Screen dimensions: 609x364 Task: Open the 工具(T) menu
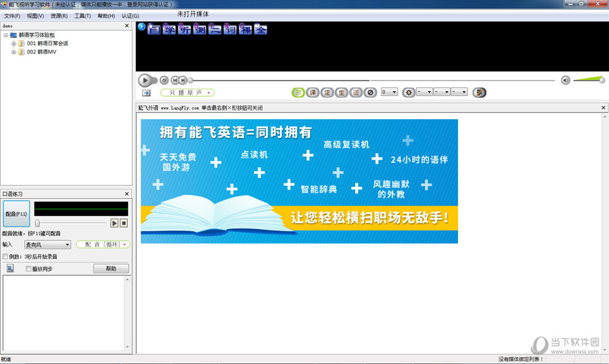(x=83, y=16)
